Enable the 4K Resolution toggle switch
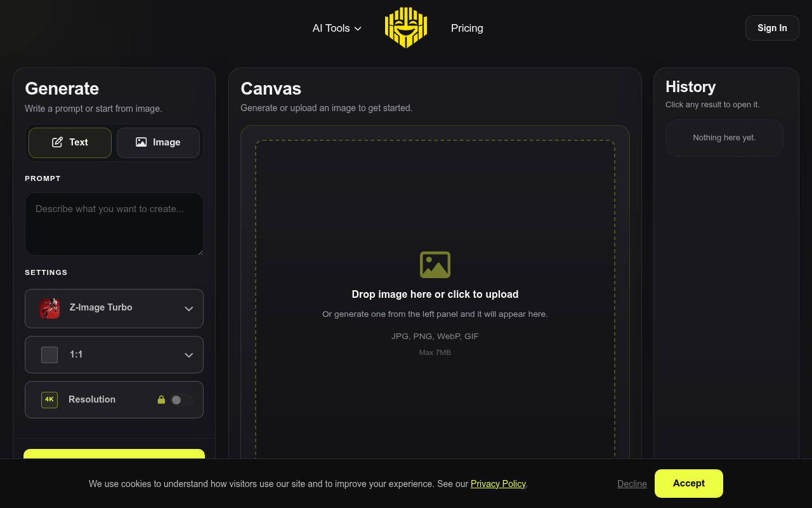Image resolution: width=812 pixels, height=508 pixels. point(181,400)
